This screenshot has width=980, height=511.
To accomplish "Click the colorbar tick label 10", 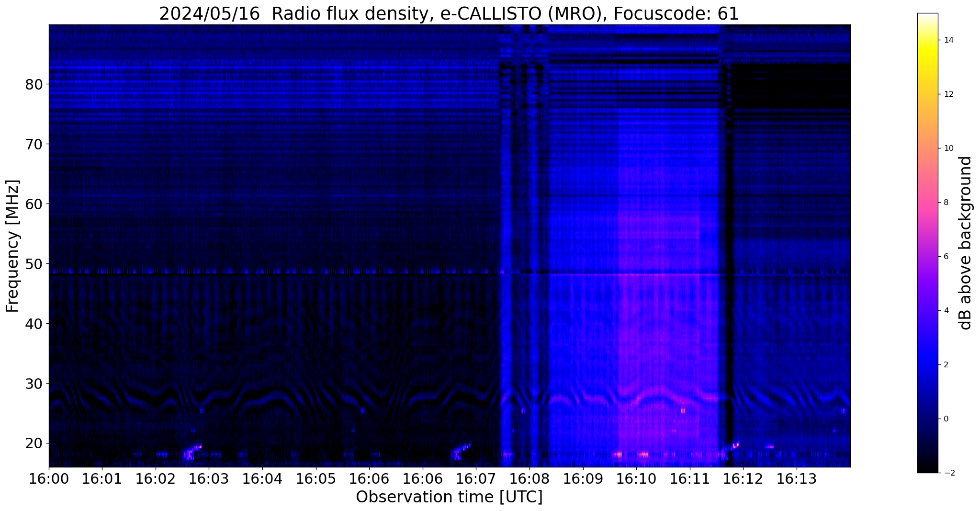I will tap(949, 148).
